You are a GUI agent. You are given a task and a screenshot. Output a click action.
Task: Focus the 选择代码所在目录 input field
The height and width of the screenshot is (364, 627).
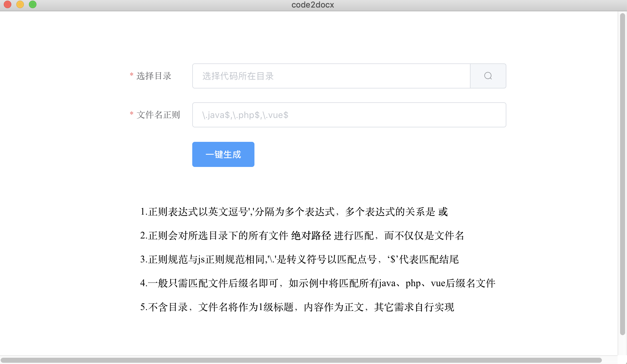coord(331,76)
